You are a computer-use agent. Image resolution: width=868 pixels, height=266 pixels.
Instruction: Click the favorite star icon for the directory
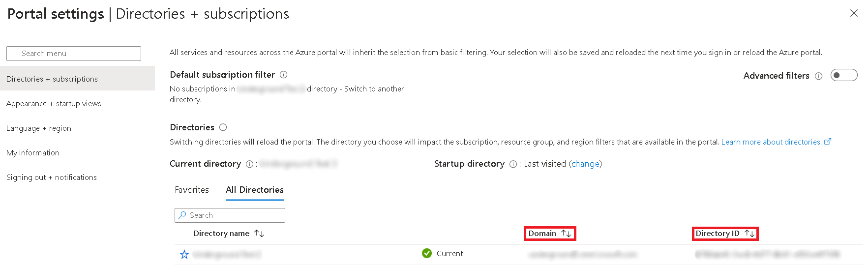pyautogui.click(x=184, y=254)
